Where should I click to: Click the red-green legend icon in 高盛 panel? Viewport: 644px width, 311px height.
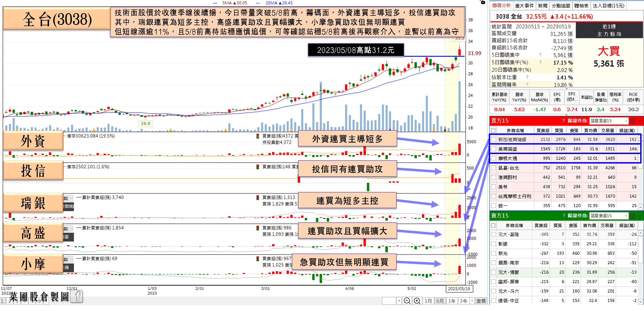click(x=258, y=228)
